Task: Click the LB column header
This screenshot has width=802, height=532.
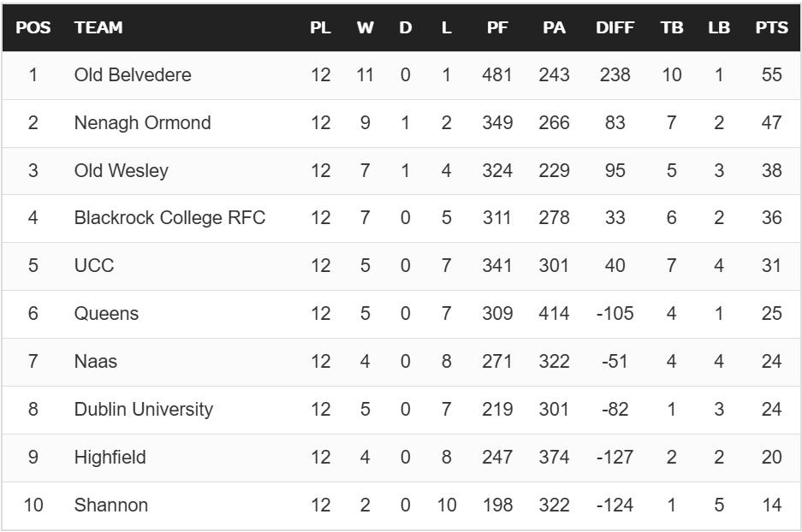Action: pos(719,28)
